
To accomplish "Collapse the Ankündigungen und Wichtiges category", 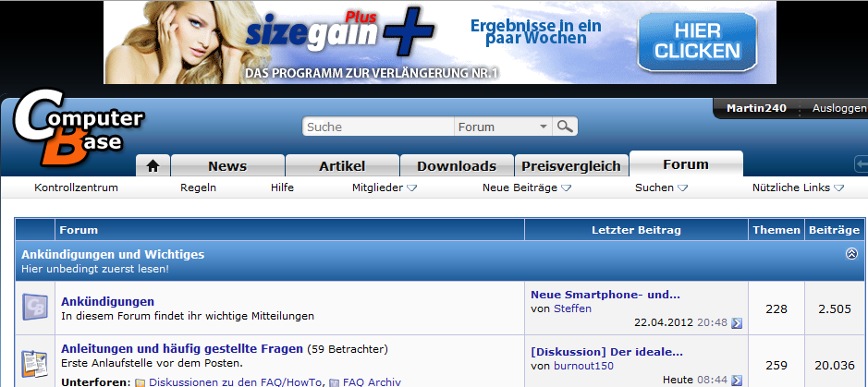I will (851, 254).
